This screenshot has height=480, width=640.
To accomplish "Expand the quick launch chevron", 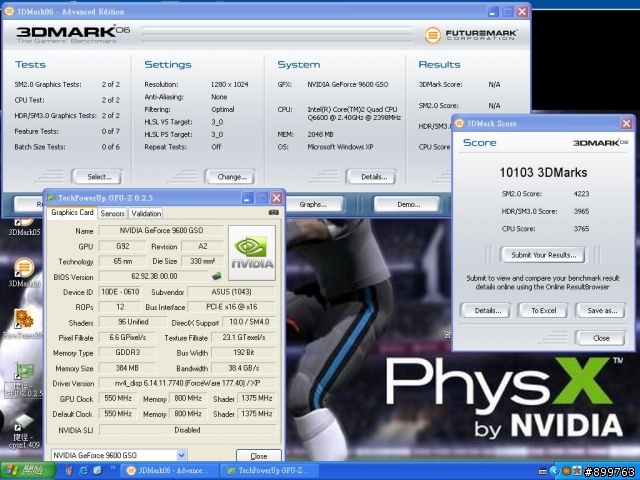I will pyautogui.click(x=113, y=468).
